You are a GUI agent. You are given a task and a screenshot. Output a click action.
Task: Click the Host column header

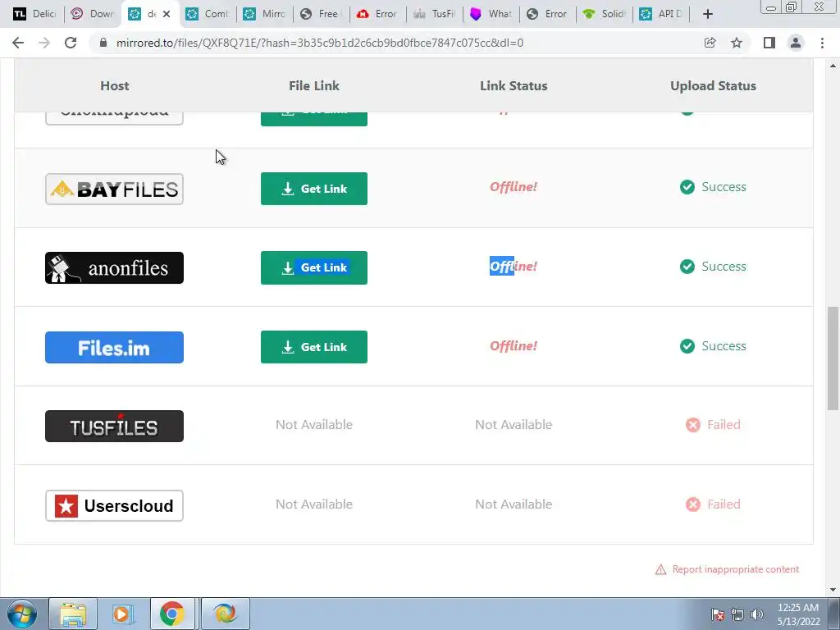pyautogui.click(x=115, y=85)
